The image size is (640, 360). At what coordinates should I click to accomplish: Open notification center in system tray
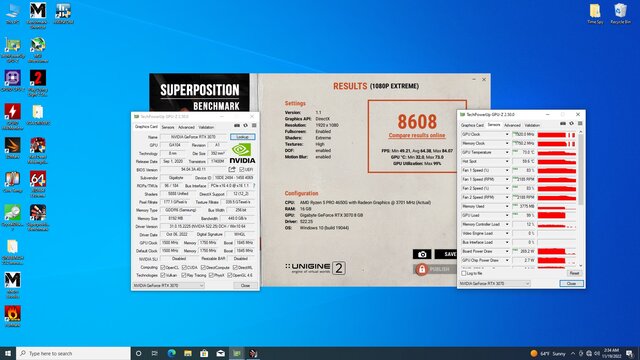click(x=629, y=353)
